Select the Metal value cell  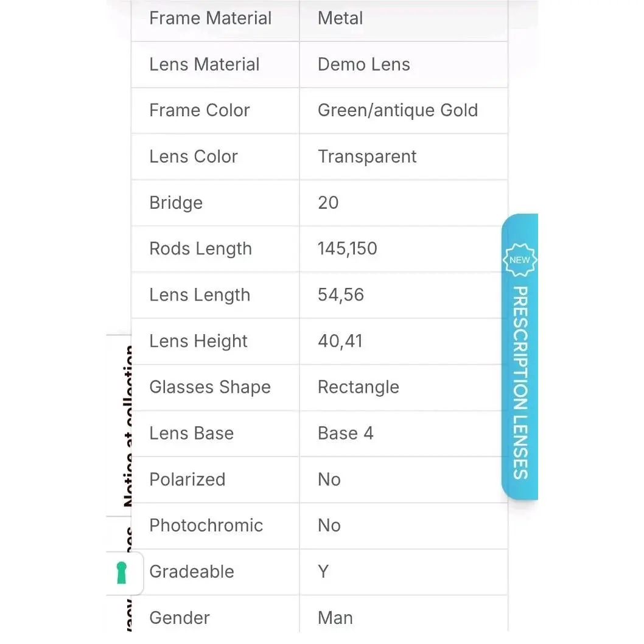pos(404,18)
